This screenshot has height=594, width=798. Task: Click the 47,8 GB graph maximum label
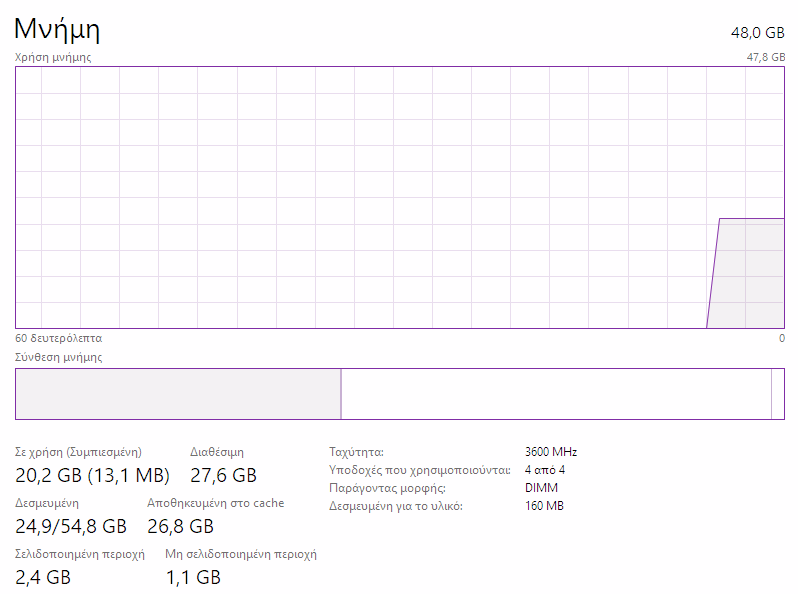766,57
